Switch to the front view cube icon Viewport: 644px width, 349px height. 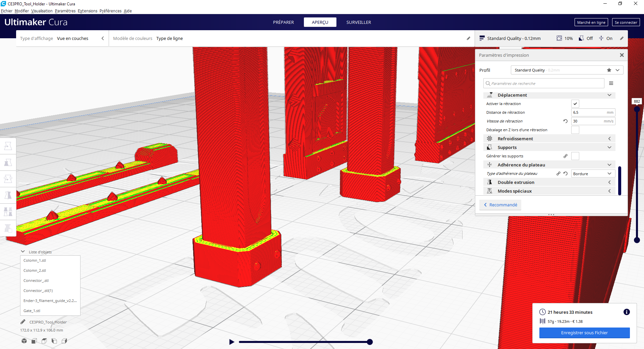pyautogui.click(x=34, y=341)
